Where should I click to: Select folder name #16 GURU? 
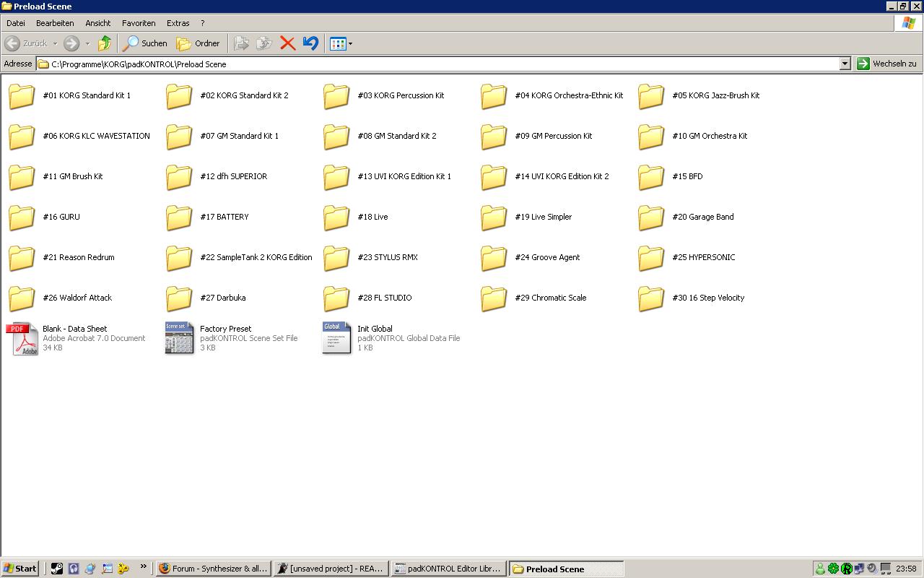point(61,217)
